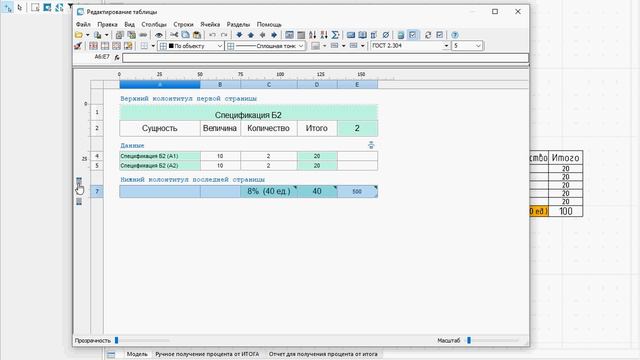640x360 pixels.
Task: Open the borders grid dropdown arrow
Action: [x=153, y=46]
